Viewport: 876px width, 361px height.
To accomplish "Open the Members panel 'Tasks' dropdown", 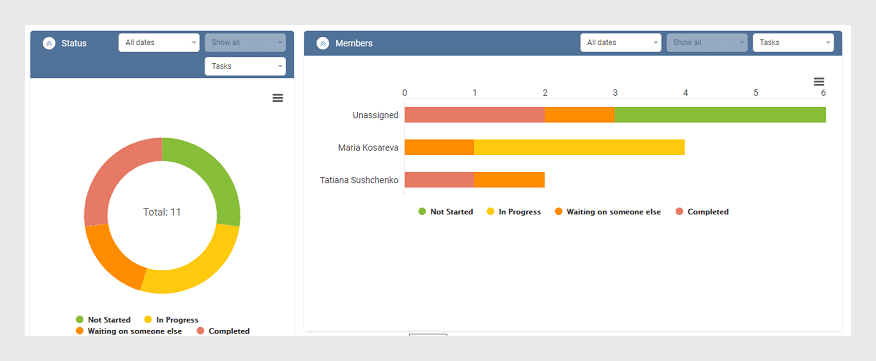I will [793, 42].
